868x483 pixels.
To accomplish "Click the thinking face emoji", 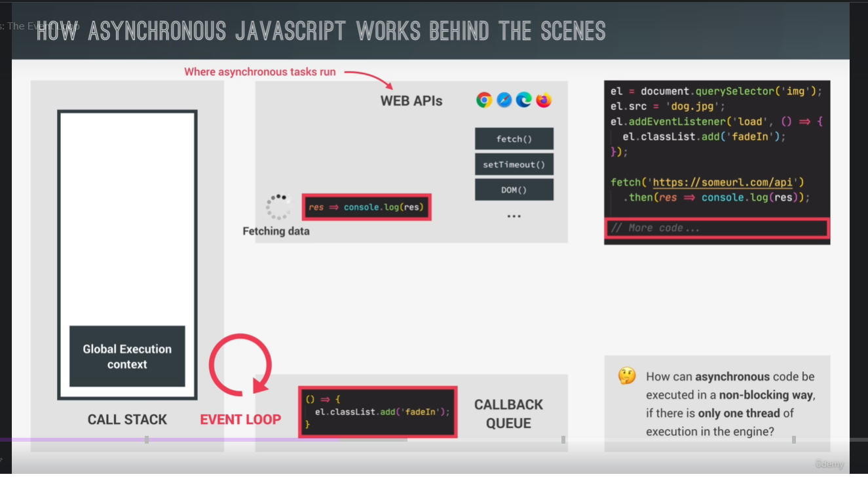I will [x=627, y=376].
